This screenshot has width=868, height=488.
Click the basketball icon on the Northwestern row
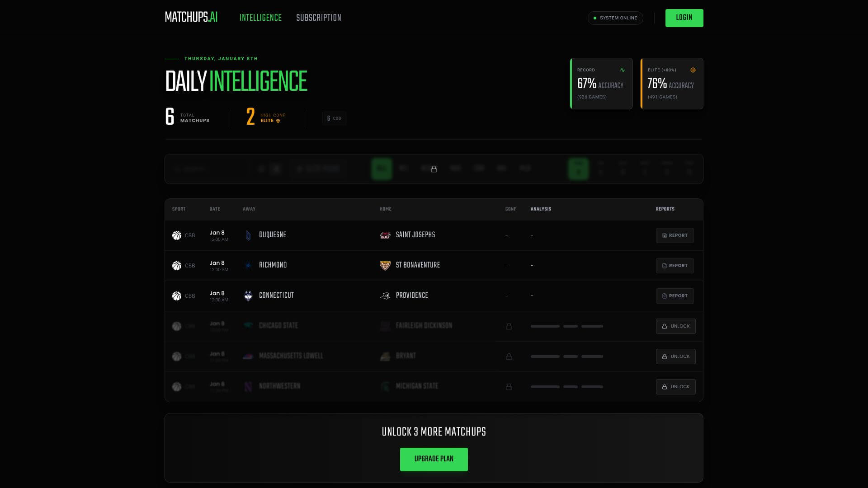pos(177,386)
